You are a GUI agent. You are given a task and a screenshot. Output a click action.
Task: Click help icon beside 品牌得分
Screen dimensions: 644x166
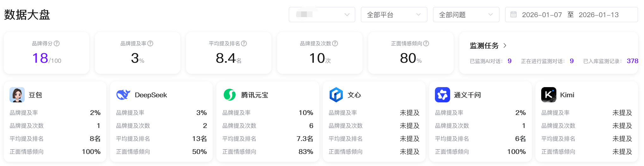pyautogui.click(x=57, y=43)
